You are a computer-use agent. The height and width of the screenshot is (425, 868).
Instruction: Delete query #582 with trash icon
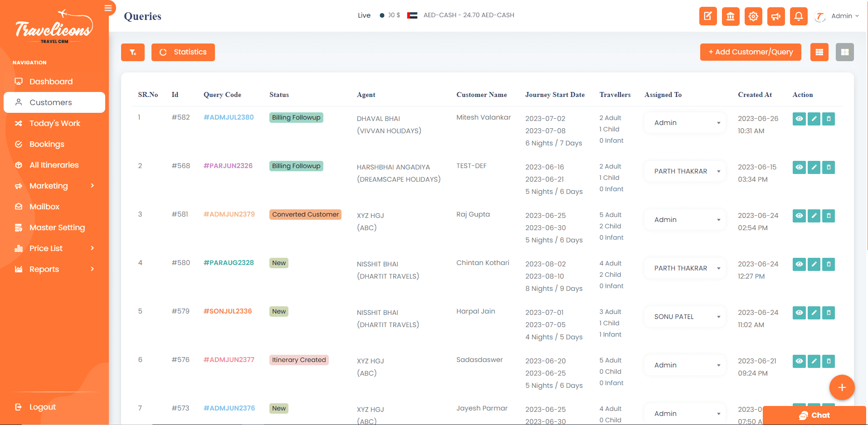(x=829, y=119)
